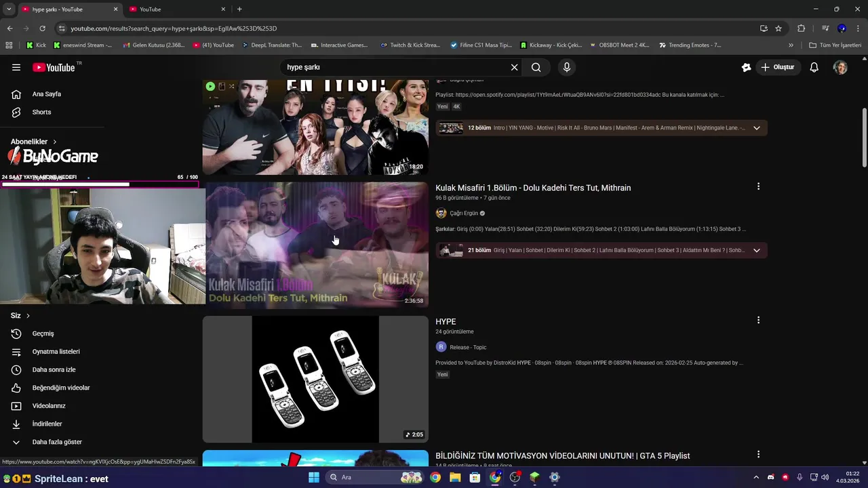The height and width of the screenshot is (488, 868).
Task: Open the Google apps grid in bookmarks bar
Action: tap(9, 45)
